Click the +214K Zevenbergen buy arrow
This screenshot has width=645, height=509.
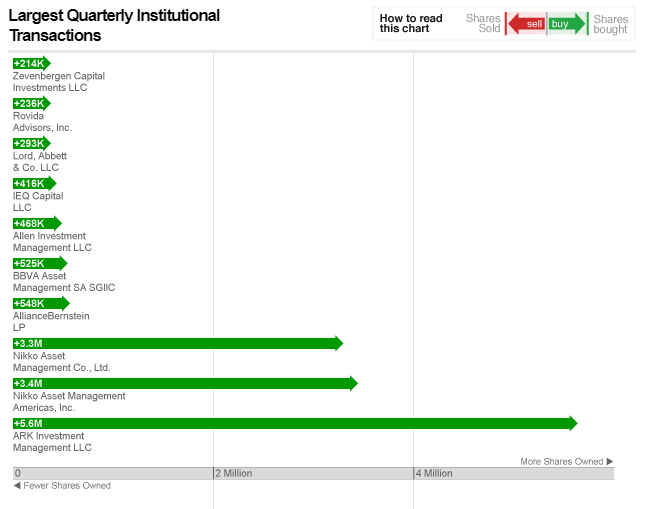32,63
